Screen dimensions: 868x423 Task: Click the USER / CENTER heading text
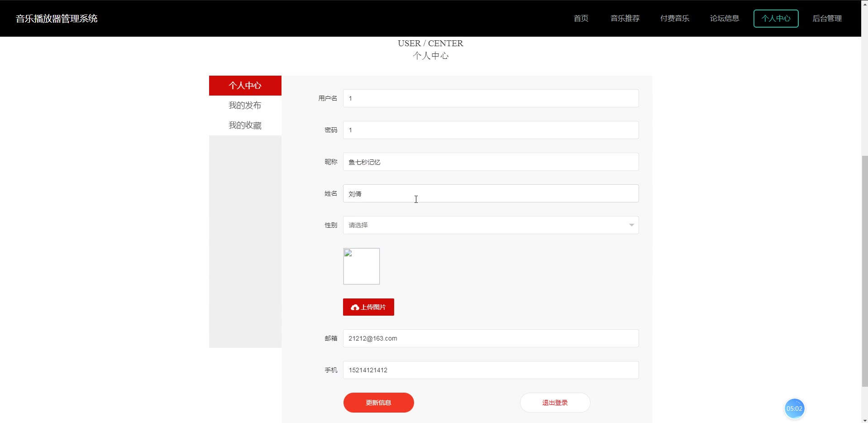tap(430, 43)
